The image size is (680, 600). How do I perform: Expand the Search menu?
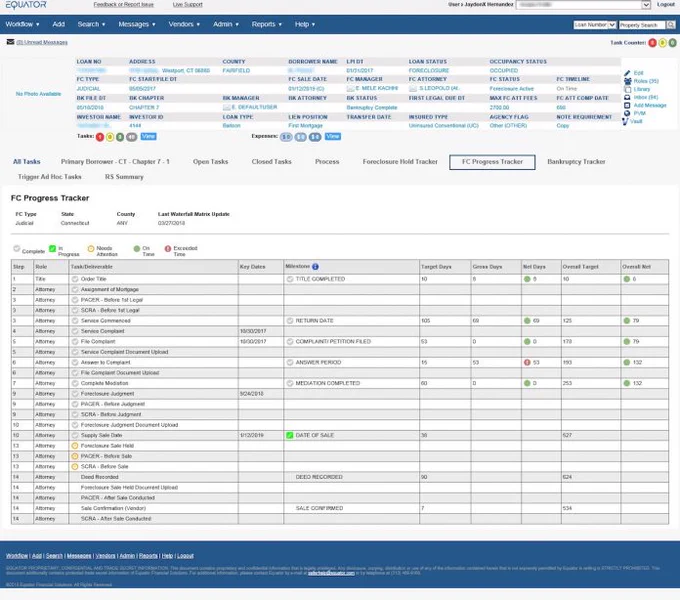click(91, 24)
